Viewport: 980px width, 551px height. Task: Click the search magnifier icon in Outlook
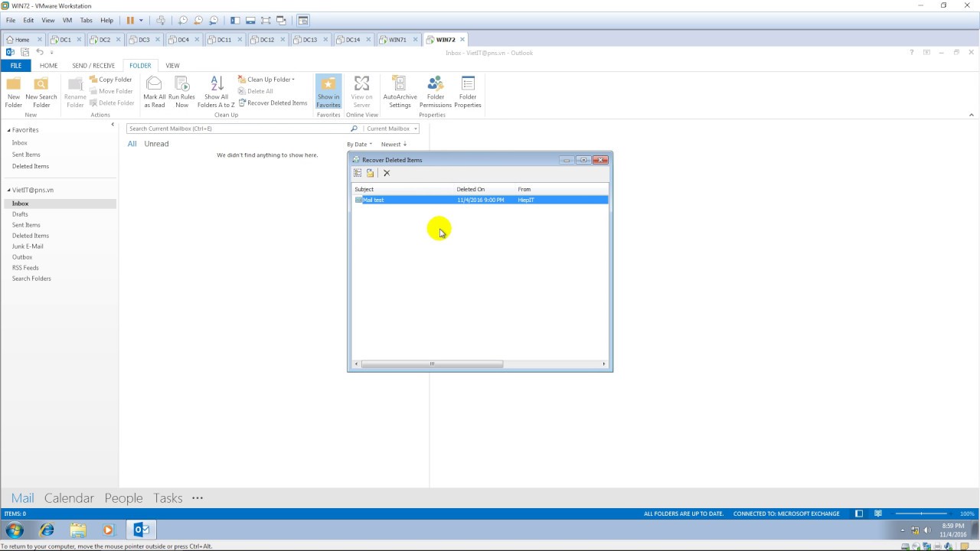pos(354,129)
